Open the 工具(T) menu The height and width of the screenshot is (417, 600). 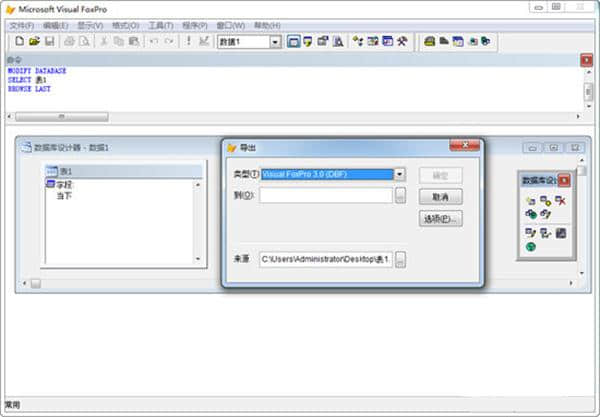tap(161, 26)
